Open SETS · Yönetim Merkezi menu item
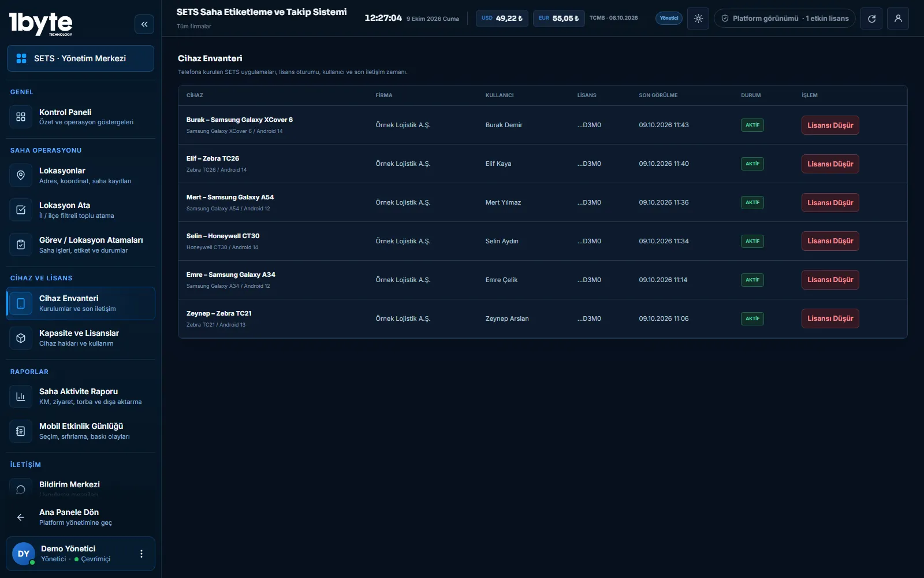Viewport: 924px width, 578px height. click(80, 58)
